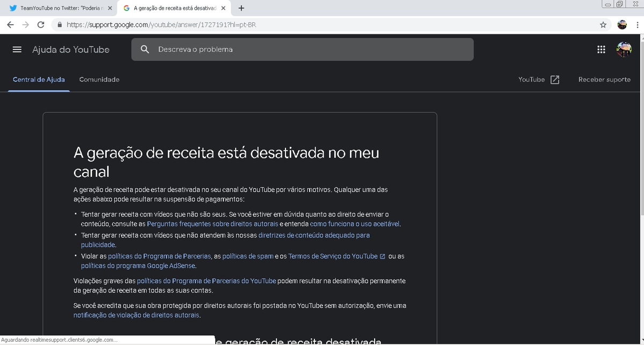Click the Ajuda do YouTube title
Image resolution: width=644 pixels, height=345 pixels.
tap(71, 49)
